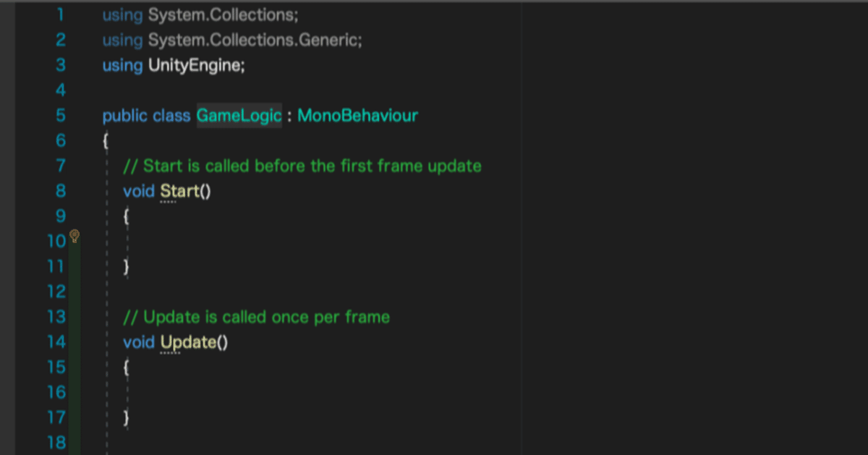Click line number 18 in the gutter
Screen dimensions: 868x455
(x=56, y=443)
